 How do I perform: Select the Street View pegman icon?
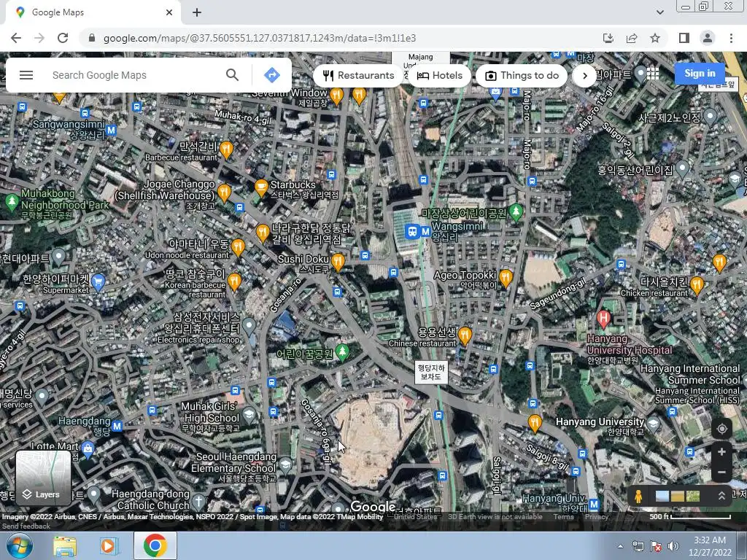tap(638, 496)
